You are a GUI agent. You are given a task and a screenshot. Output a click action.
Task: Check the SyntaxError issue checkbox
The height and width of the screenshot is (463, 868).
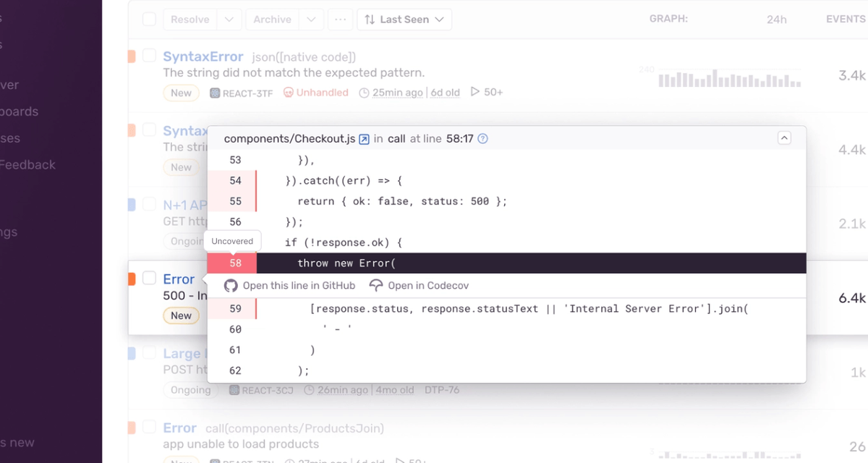click(x=149, y=55)
